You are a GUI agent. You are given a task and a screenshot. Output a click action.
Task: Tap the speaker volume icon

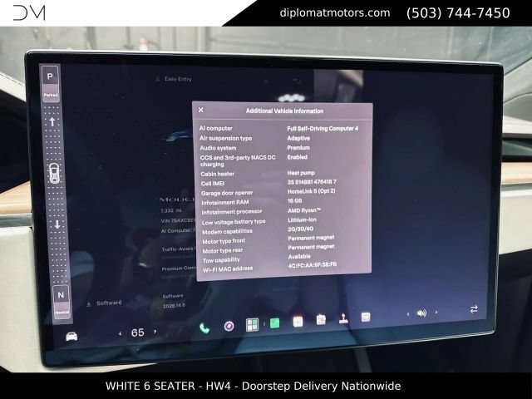[x=421, y=313]
